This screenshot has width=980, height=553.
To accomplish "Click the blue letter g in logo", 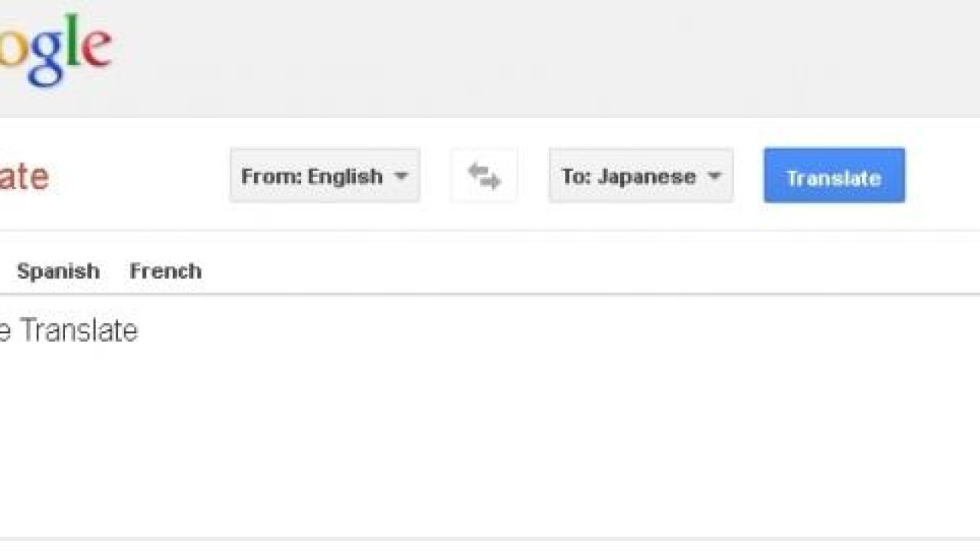I will point(46,60).
